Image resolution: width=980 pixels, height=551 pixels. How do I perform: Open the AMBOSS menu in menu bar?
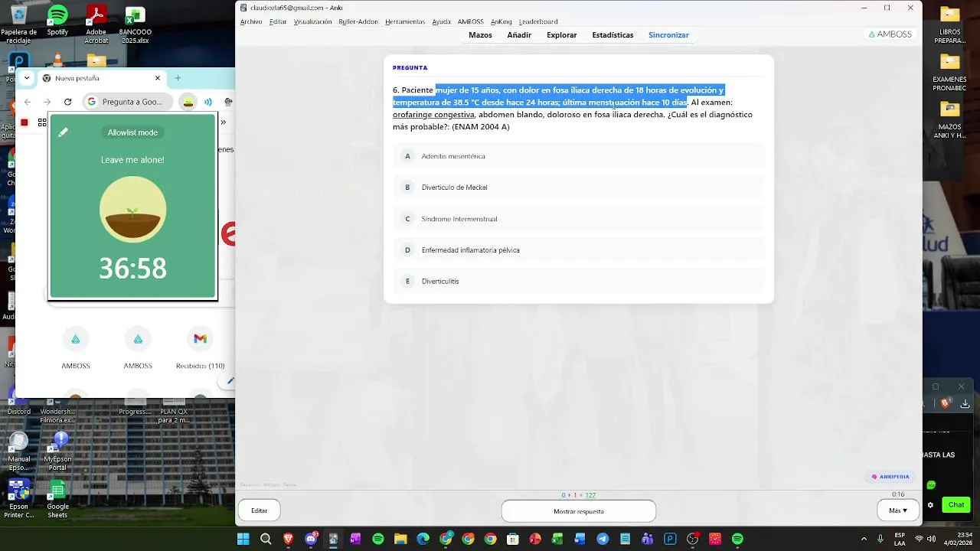(471, 21)
